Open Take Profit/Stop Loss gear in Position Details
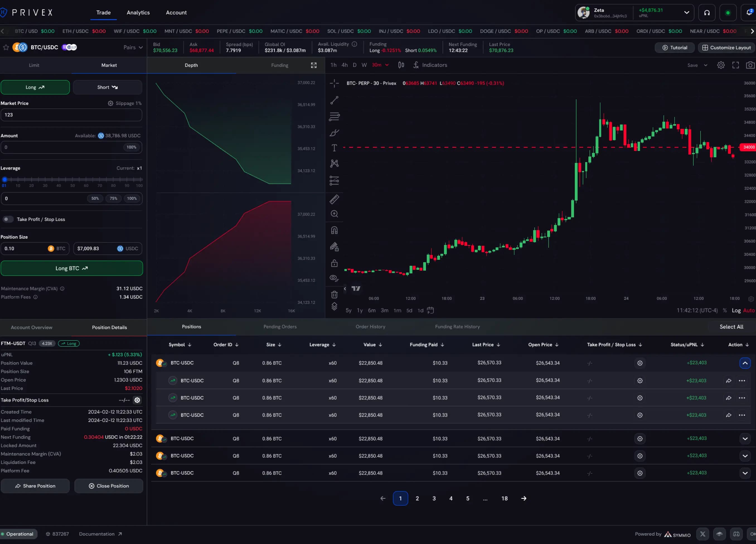 coord(137,400)
